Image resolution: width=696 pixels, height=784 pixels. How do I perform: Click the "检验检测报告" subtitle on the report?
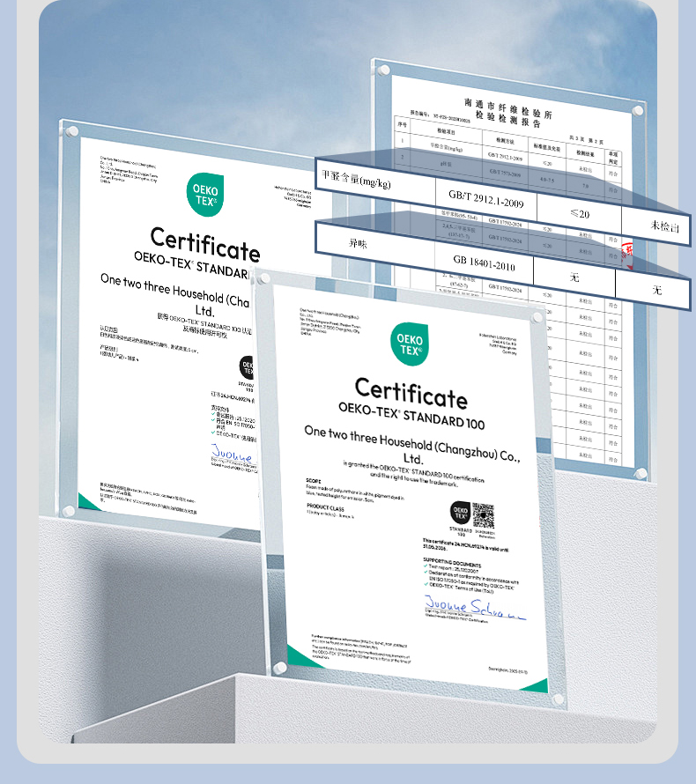(x=508, y=119)
